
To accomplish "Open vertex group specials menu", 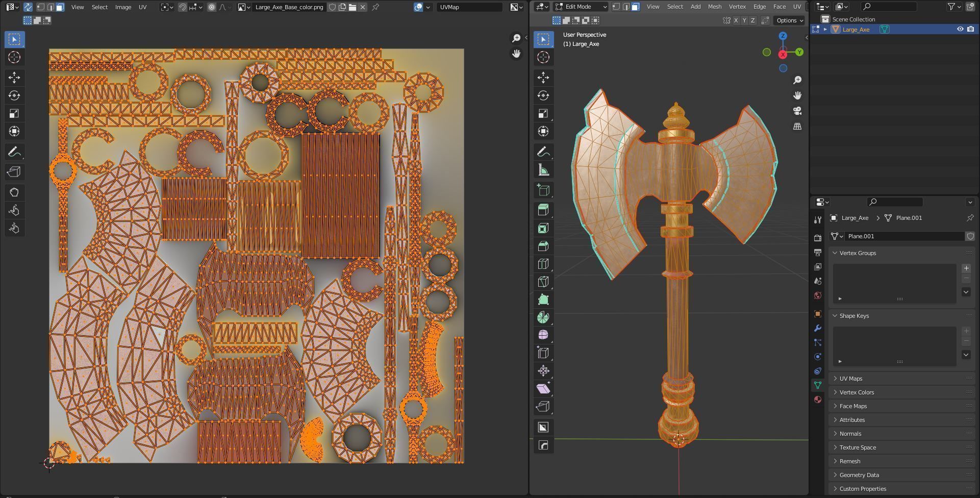I will [x=966, y=292].
